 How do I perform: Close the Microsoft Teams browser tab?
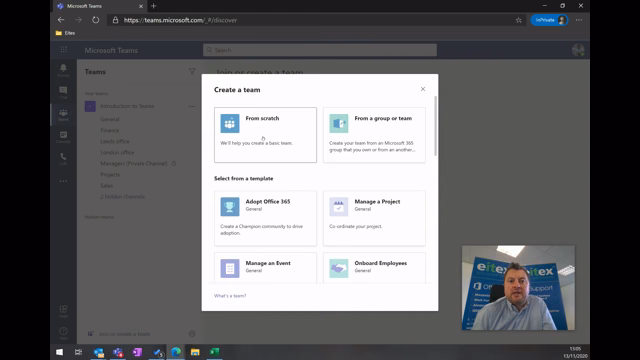[141, 6]
